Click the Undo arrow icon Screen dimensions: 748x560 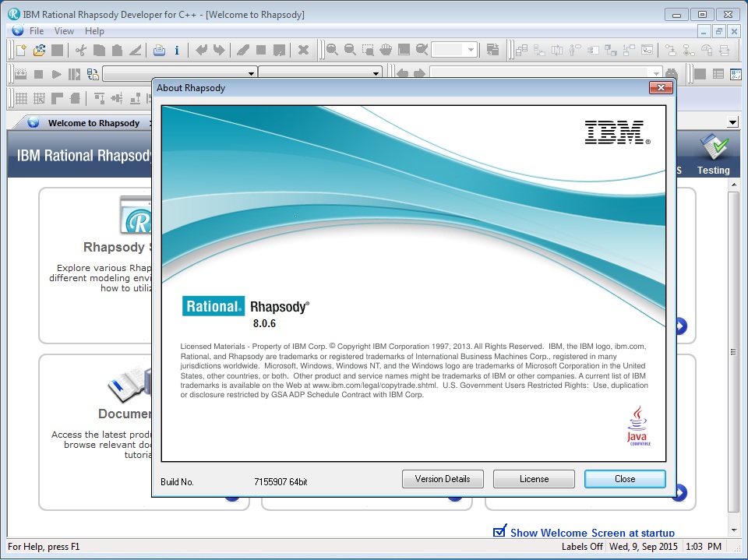pos(201,50)
